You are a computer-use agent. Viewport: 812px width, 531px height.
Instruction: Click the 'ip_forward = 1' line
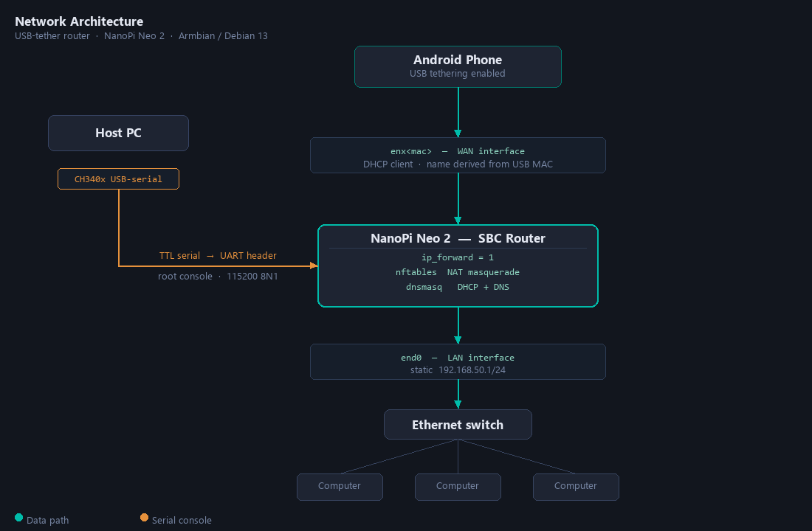click(x=458, y=257)
